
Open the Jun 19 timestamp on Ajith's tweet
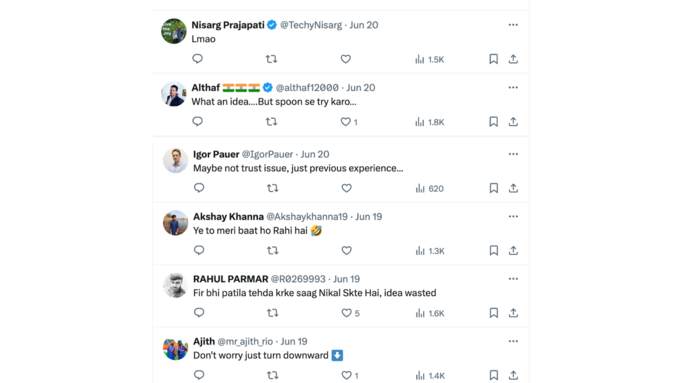pos(294,341)
